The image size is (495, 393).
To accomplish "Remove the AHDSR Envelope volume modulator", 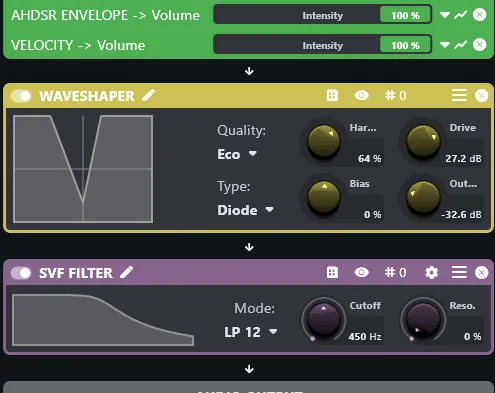I will [x=480, y=15].
